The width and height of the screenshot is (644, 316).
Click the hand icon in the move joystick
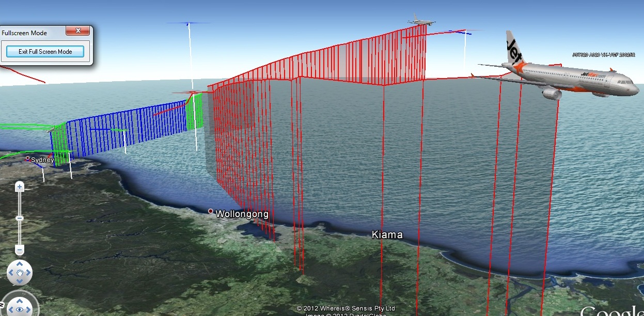(x=20, y=273)
